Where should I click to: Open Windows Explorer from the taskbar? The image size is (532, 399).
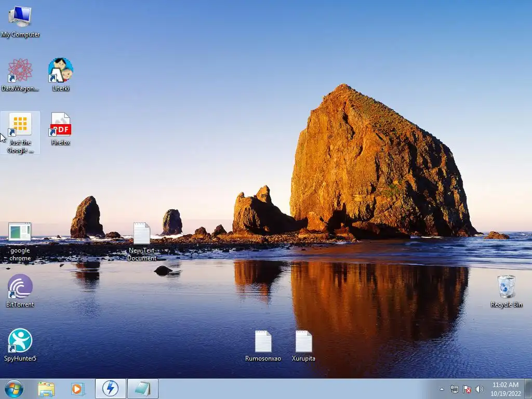(x=46, y=389)
